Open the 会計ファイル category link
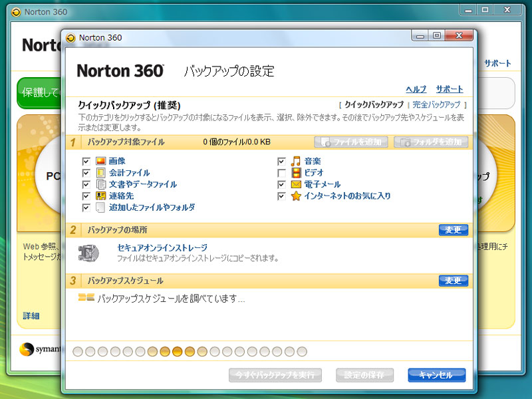 (x=129, y=173)
